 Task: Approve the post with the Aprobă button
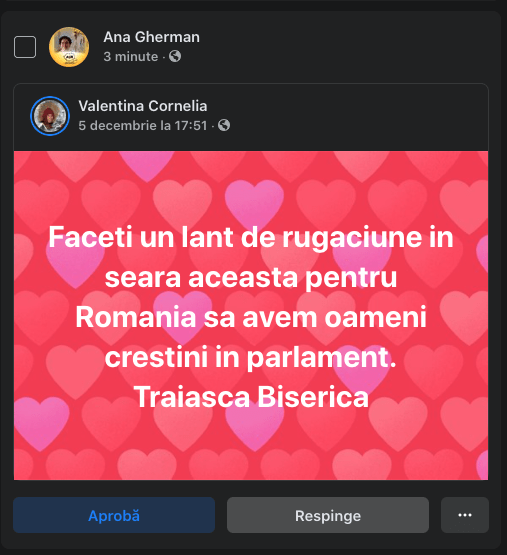pos(114,515)
